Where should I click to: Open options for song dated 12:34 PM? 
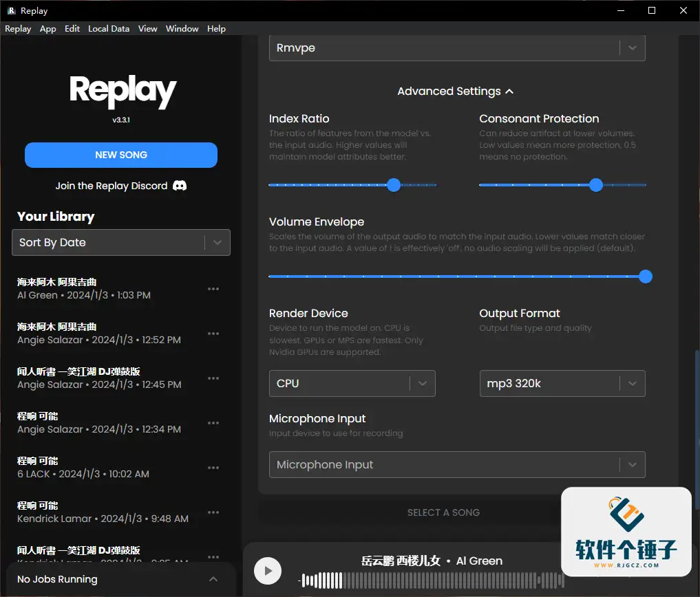(x=213, y=422)
